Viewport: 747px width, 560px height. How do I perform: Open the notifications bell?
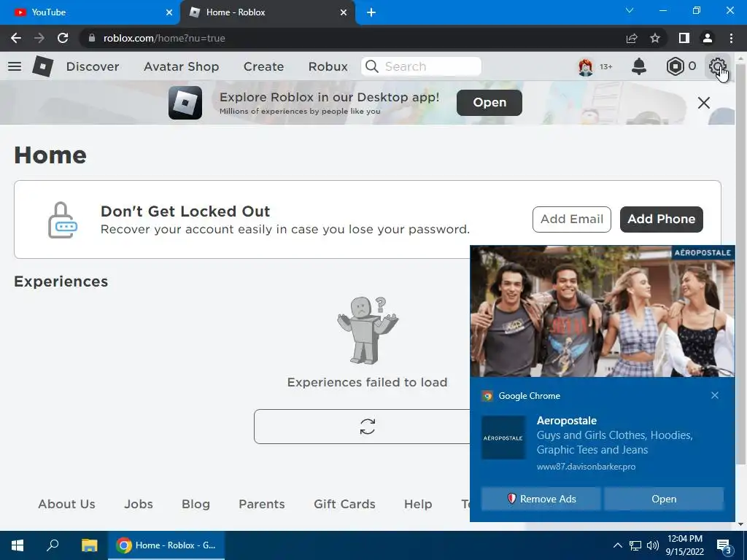(x=639, y=66)
